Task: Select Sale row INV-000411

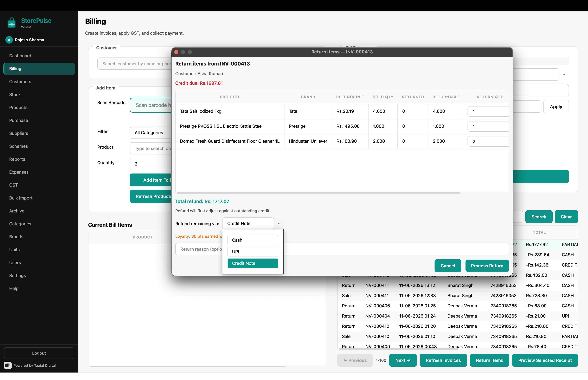Action: tap(458, 296)
